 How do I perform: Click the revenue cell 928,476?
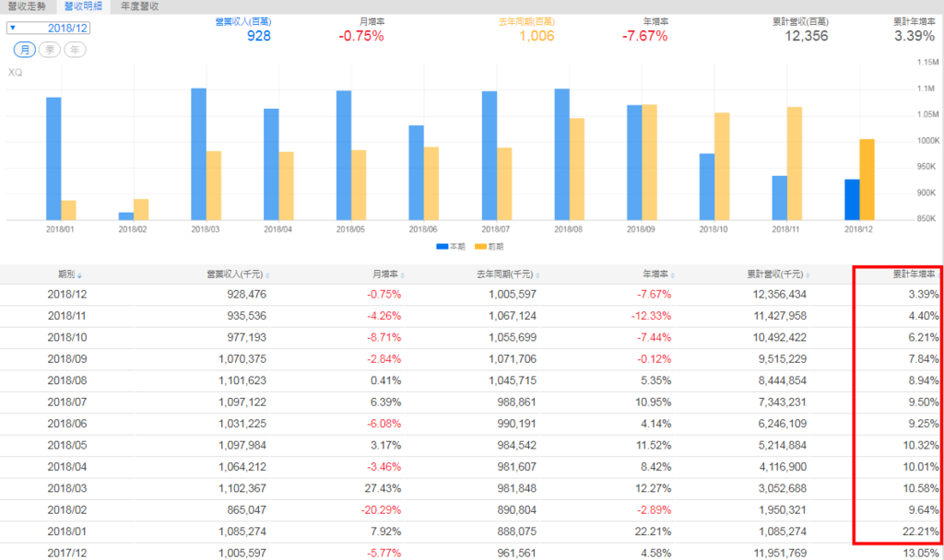(246, 295)
